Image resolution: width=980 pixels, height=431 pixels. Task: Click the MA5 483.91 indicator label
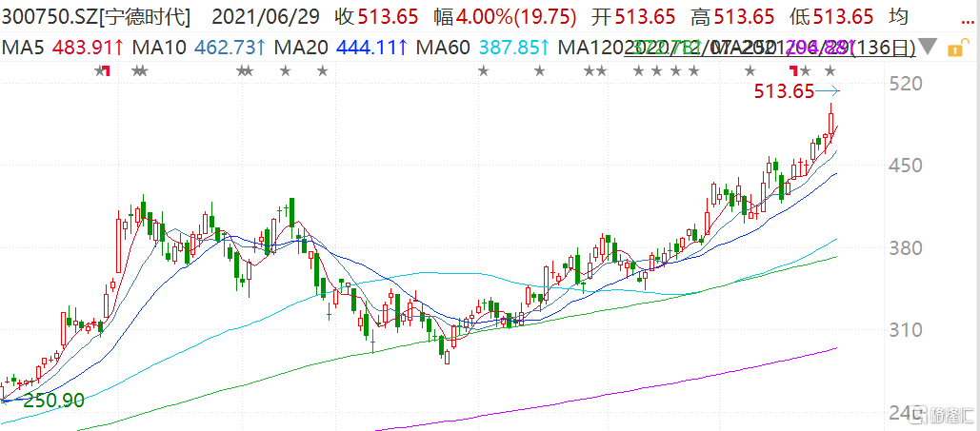point(62,47)
